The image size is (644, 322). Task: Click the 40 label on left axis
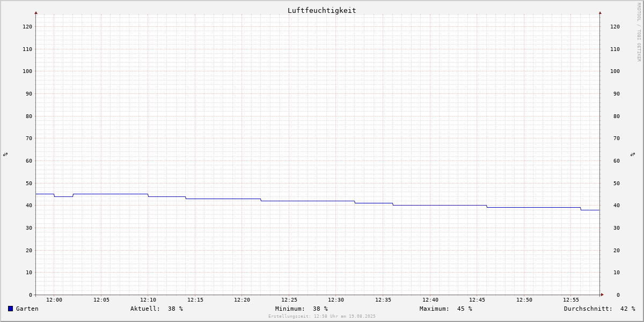click(x=29, y=205)
